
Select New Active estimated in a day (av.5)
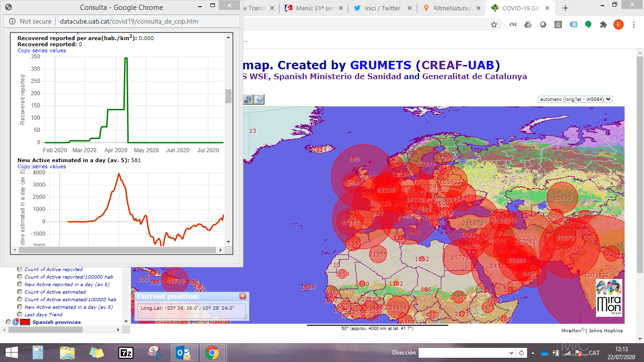tap(20, 307)
